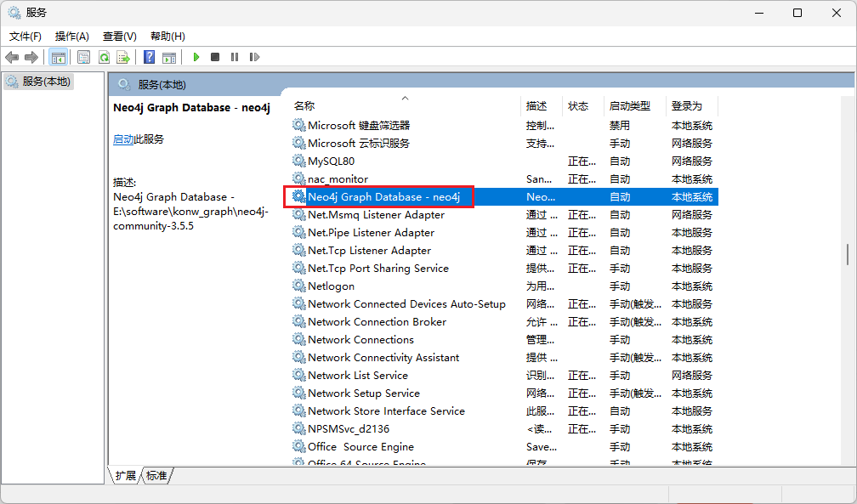Click the gear icon beside MySQL80

click(x=299, y=161)
